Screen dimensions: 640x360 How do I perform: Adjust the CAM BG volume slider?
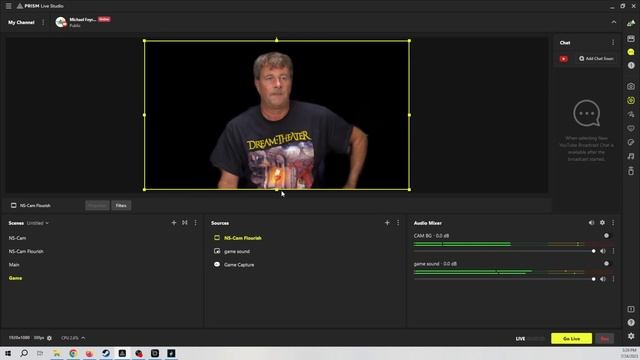point(504,251)
